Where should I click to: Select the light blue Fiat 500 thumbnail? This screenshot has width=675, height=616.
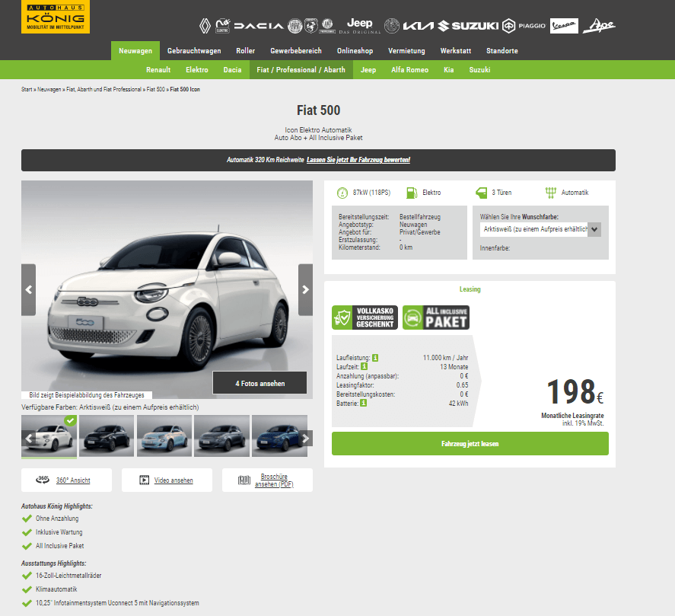164,436
